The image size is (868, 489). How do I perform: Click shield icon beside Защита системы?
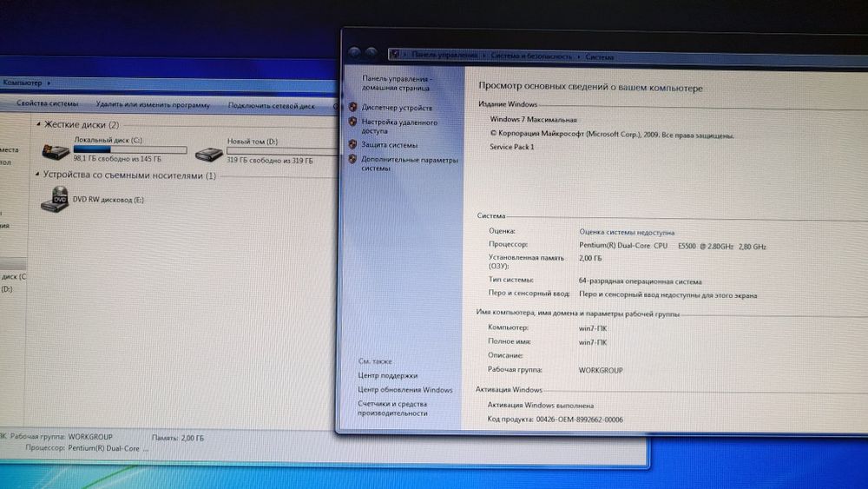click(352, 144)
